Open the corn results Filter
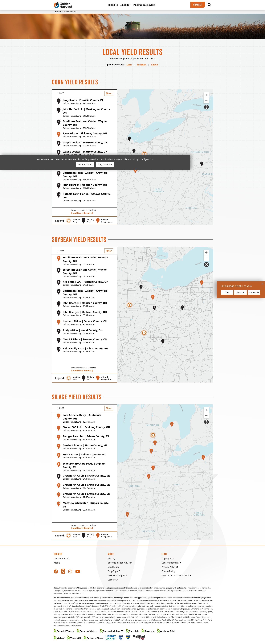The width and height of the screenshot is (265, 644). pyautogui.click(x=109, y=93)
